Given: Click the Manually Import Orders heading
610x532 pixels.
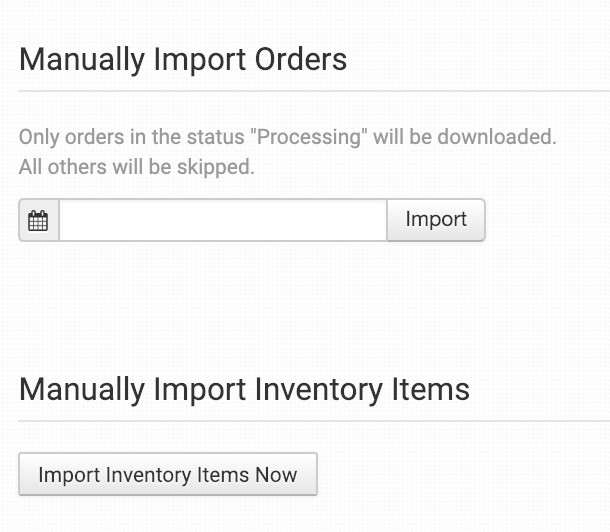Looking at the screenshot, I should click(183, 60).
